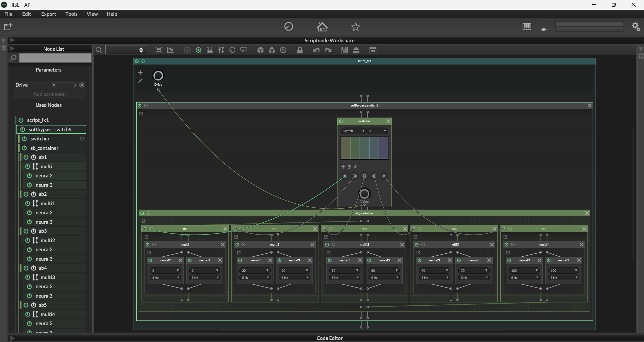Toggle the piano keyboard icon

pyautogui.click(x=527, y=27)
